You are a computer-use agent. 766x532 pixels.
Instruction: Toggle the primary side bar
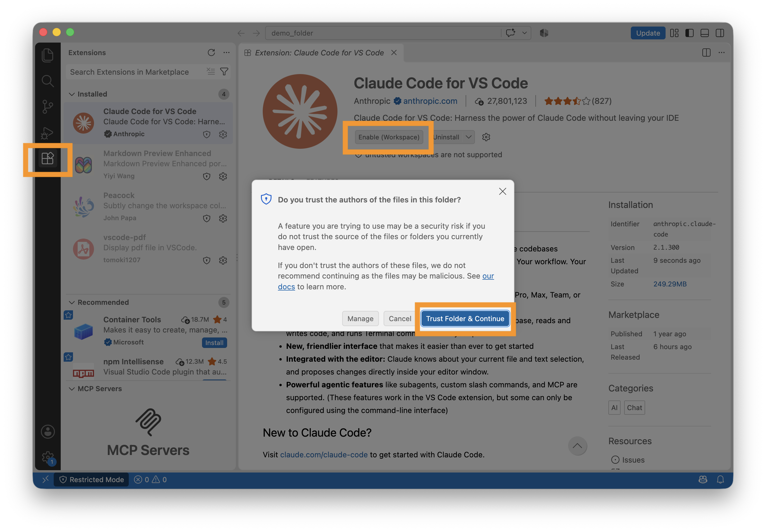click(689, 33)
